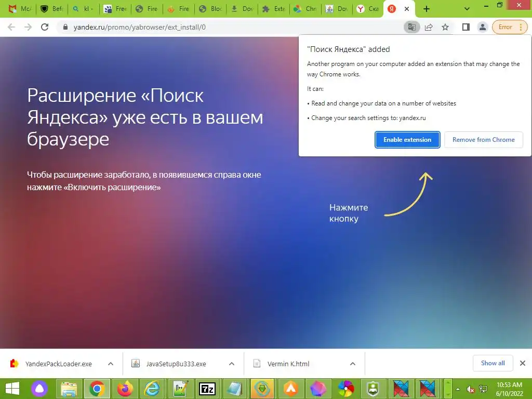Open the tab search dropdown
Screen dimensions: 532x399
tap(467, 9)
